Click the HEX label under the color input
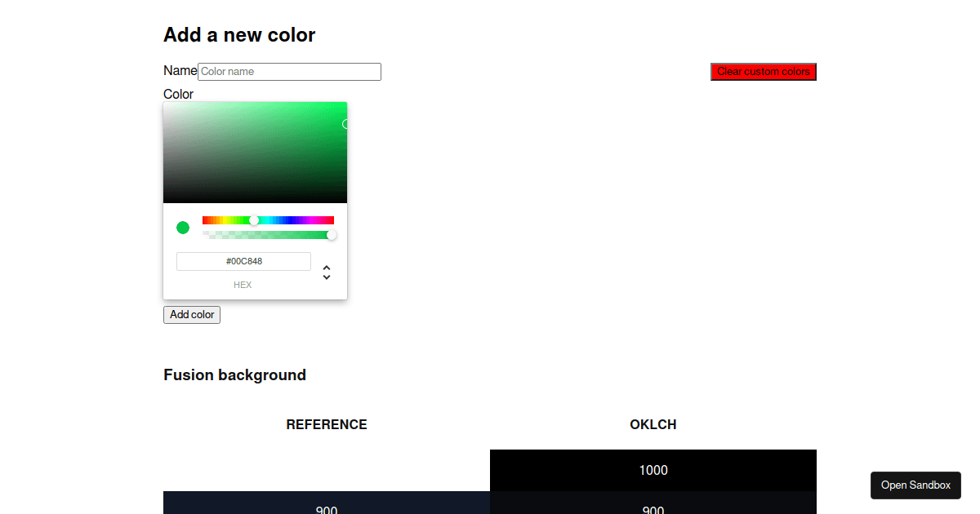 pyautogui.click(x=243, y=285)
